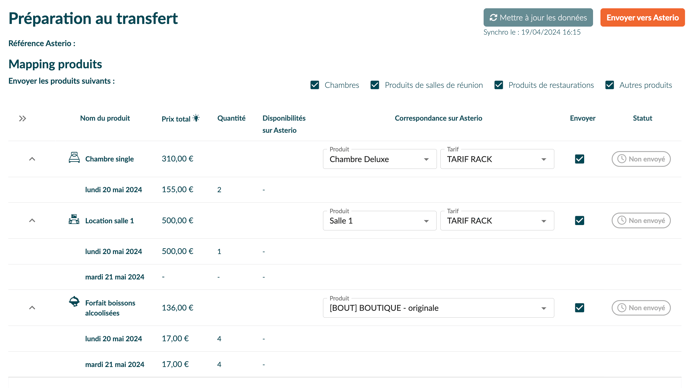Viewport: 688px width, 388px height.
Task: Click the clock icon in Chambre single status
Action: 621,159
